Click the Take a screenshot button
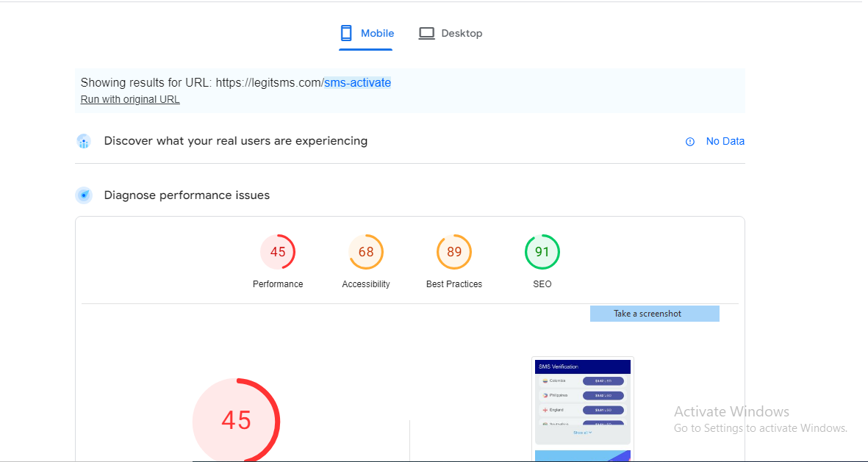 (x=654, y=314)
